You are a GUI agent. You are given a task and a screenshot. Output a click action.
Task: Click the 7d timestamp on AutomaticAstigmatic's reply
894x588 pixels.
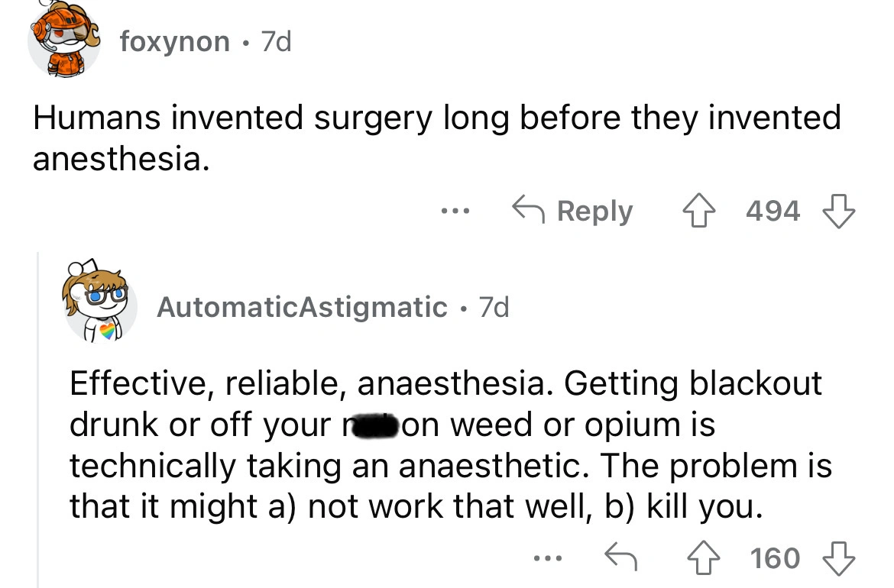click(x=493, y=307)
